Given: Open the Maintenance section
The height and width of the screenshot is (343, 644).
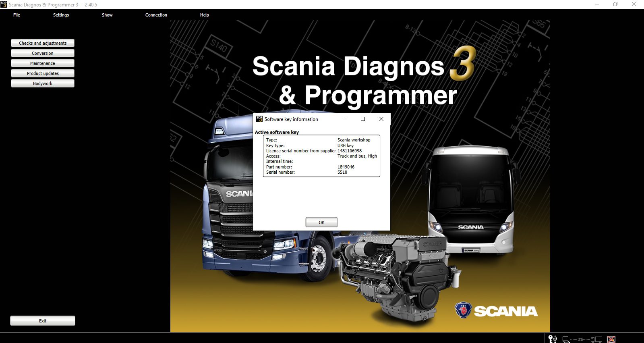Looking at the screenshot, I should pyautogui.click(x=43, y=63).
